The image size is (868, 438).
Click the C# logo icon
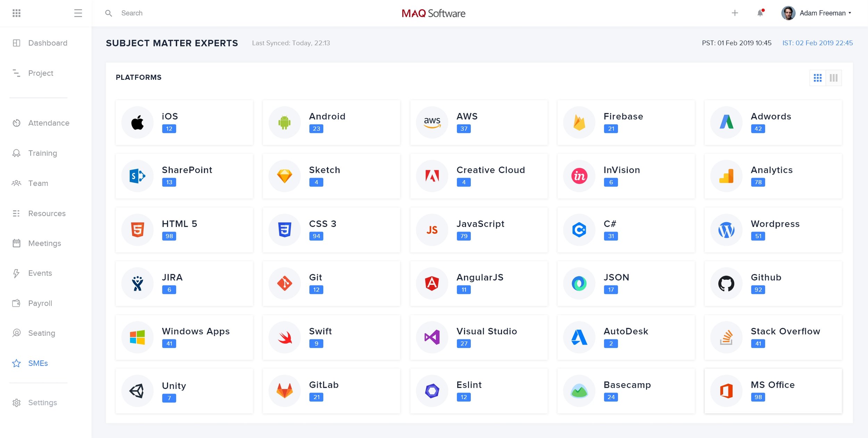coord(579,230)
